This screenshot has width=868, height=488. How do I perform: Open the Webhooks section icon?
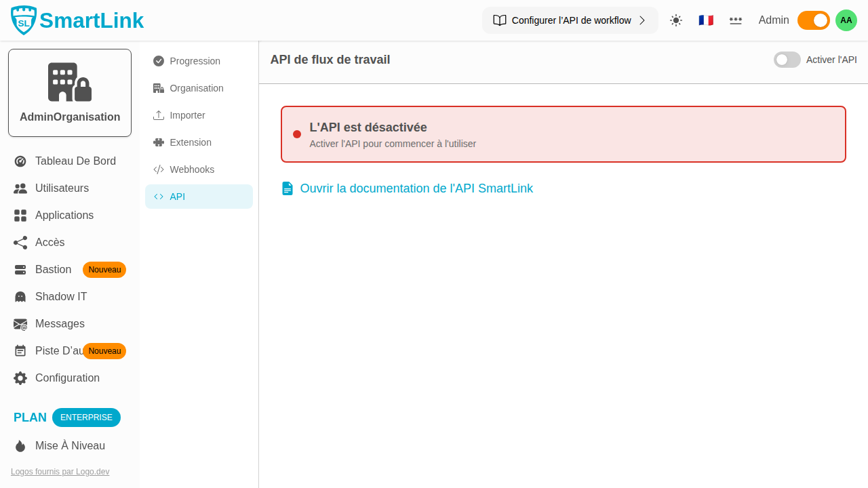click(x=158, y=169)
